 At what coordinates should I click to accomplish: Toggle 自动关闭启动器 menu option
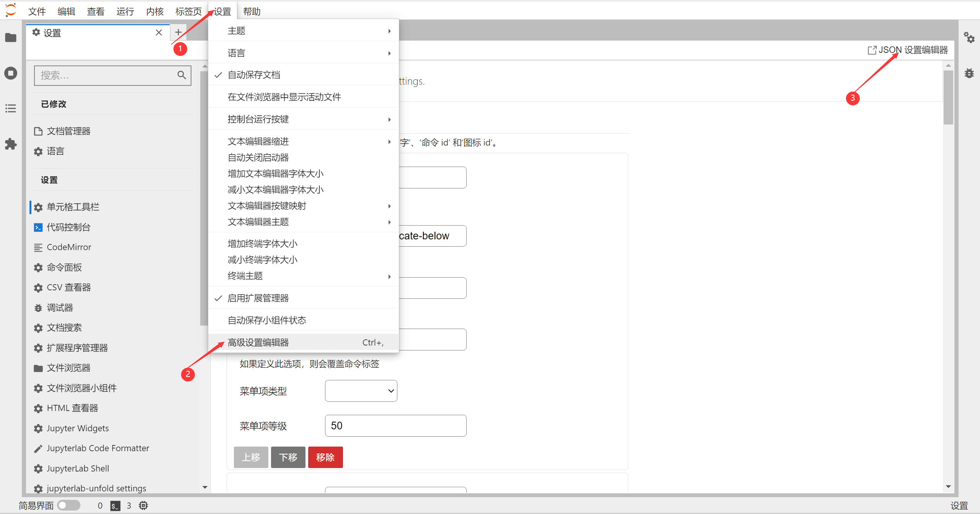(304, 157)
